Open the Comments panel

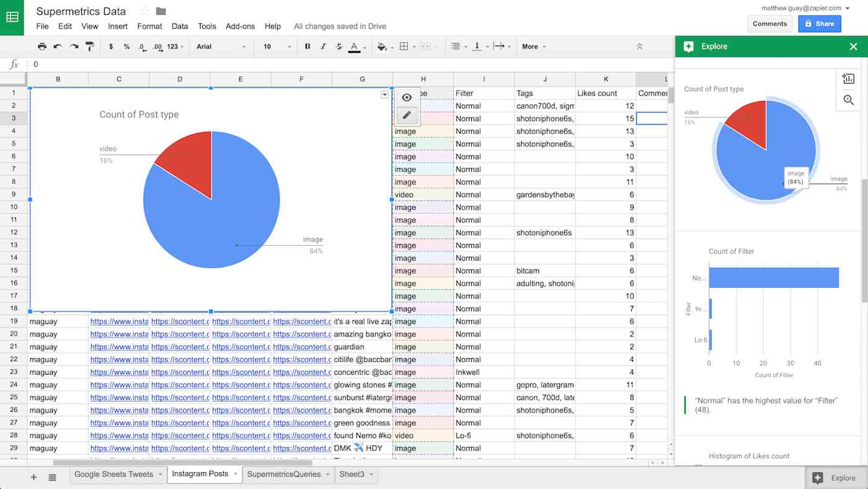pyautogui.click(x=769, y=23)
